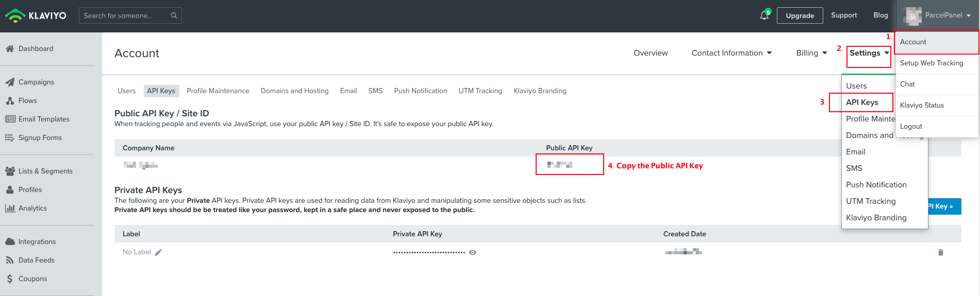
Task: Click the Analytics chart icon
Action: [x=10, y=208]
